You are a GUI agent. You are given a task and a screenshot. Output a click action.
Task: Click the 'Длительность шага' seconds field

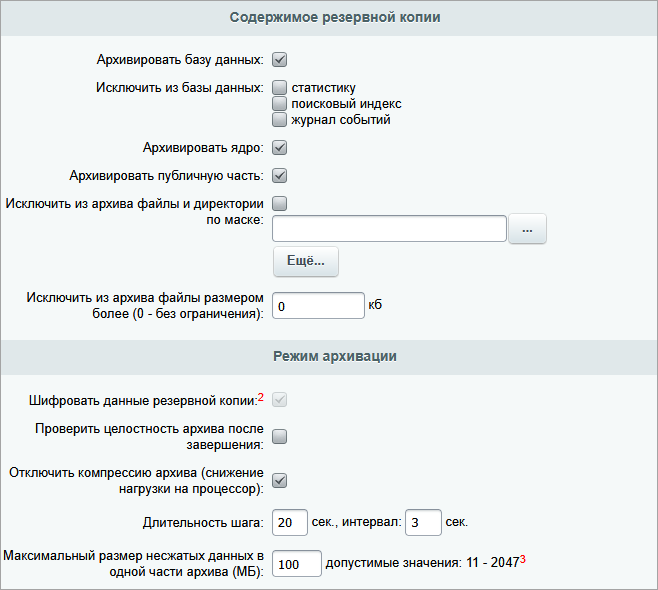(289, 522)
